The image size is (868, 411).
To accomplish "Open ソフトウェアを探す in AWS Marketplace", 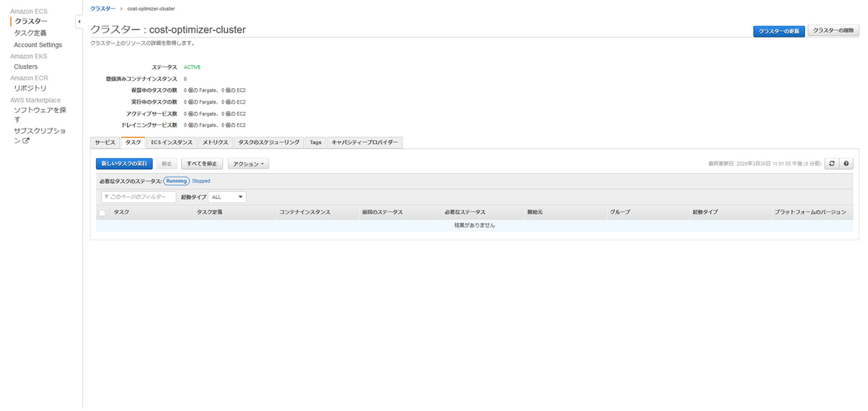I will pos(40,114).
